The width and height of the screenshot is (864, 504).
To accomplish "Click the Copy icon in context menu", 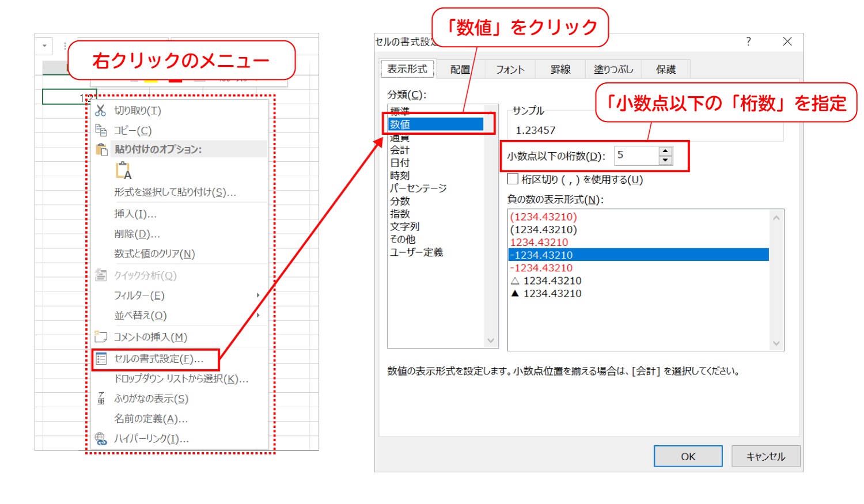I will (x=101, y=130).
